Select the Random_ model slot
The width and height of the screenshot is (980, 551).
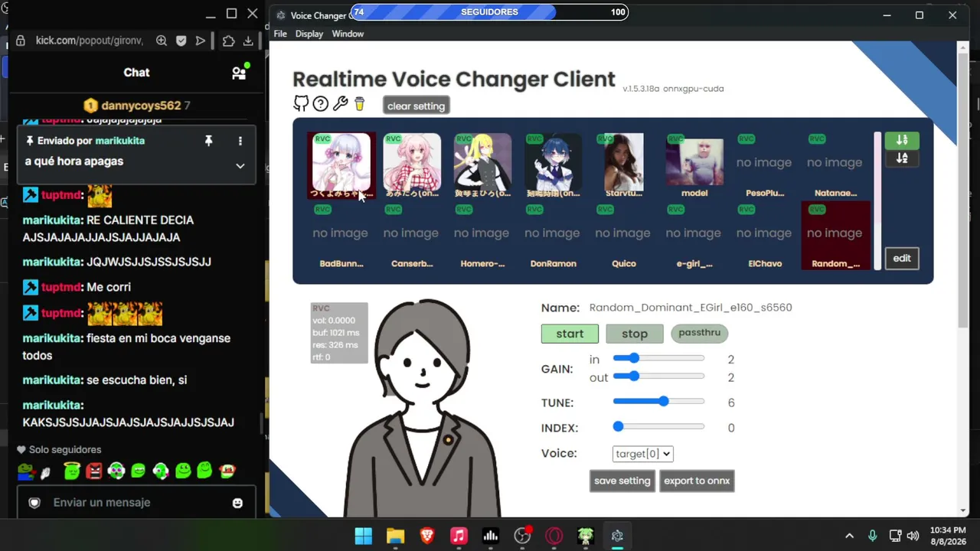(835, 236)
